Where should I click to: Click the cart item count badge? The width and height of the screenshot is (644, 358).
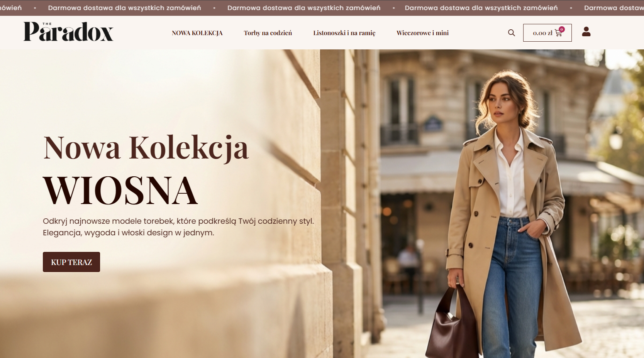[562, 29]
